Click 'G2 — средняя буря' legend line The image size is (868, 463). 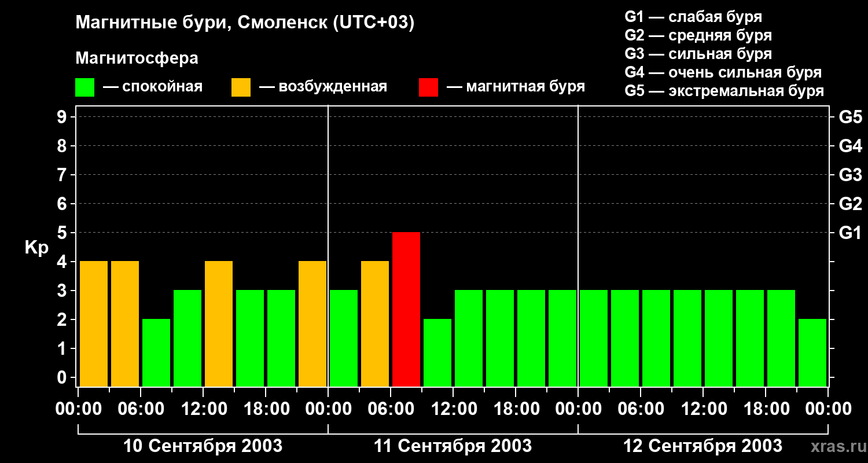[698, 35]
